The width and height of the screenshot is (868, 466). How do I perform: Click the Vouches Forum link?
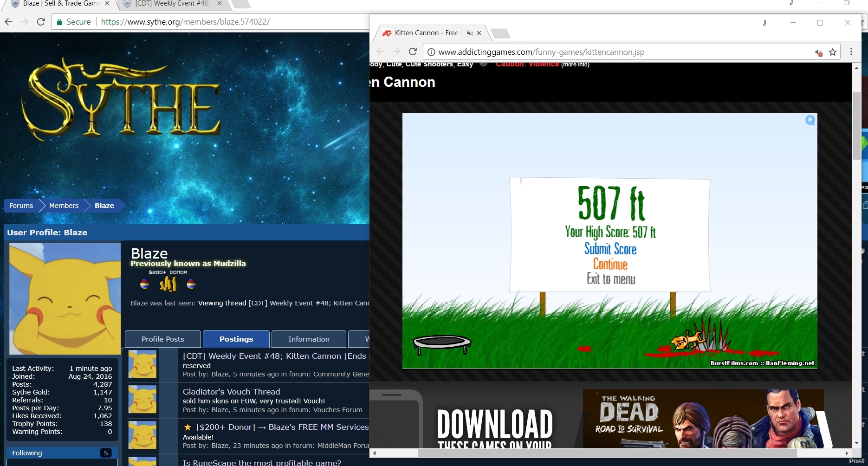tap(338, 410)
